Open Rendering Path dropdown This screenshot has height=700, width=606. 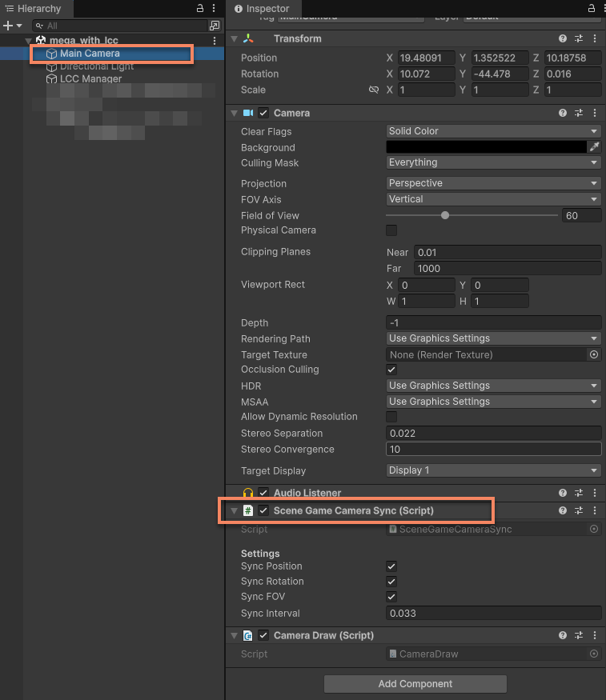click(x=493, y=338)
